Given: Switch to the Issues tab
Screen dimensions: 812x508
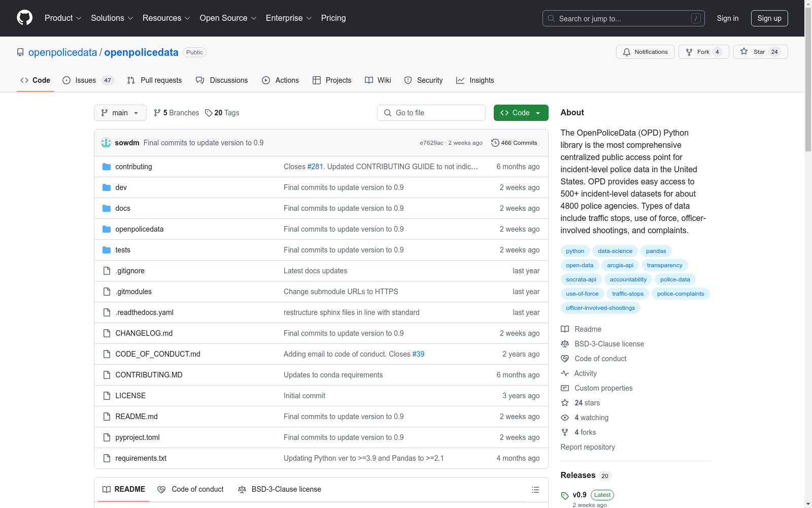Looking at the screenshot, I should [88, 80].
